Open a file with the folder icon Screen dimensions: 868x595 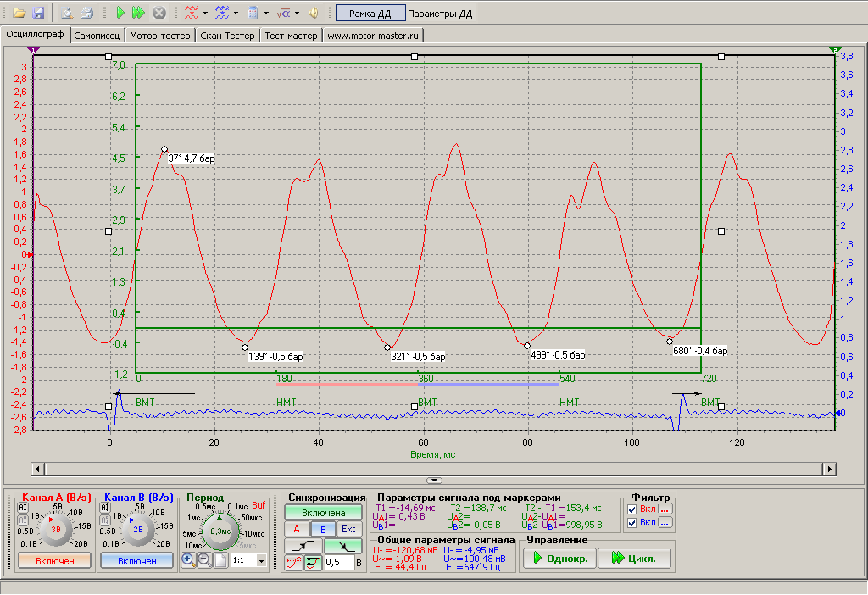(19, 13)
